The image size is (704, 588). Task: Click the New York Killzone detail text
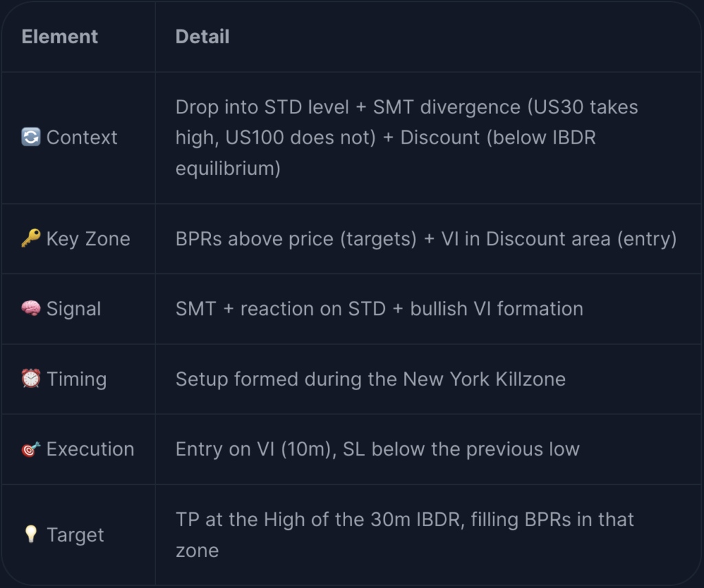[371, 379]
